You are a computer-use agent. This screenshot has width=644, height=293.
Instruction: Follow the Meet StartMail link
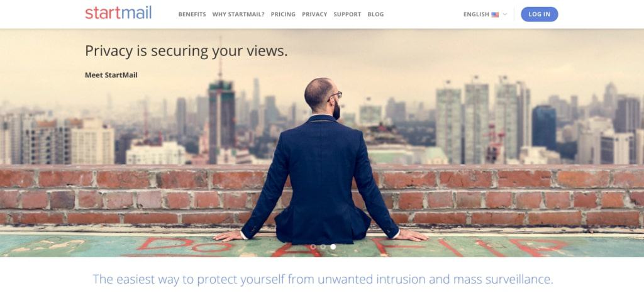tap(111, 75)
